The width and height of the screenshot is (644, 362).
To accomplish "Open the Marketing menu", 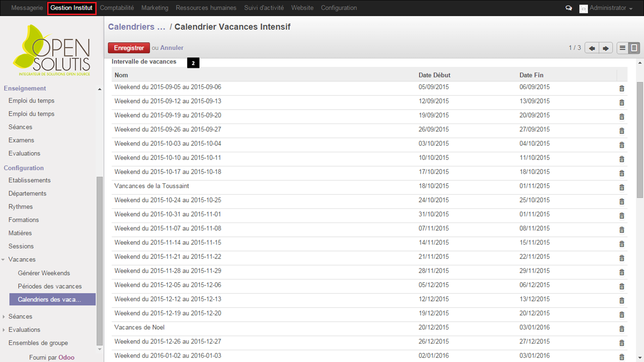I will pos(155,8).
